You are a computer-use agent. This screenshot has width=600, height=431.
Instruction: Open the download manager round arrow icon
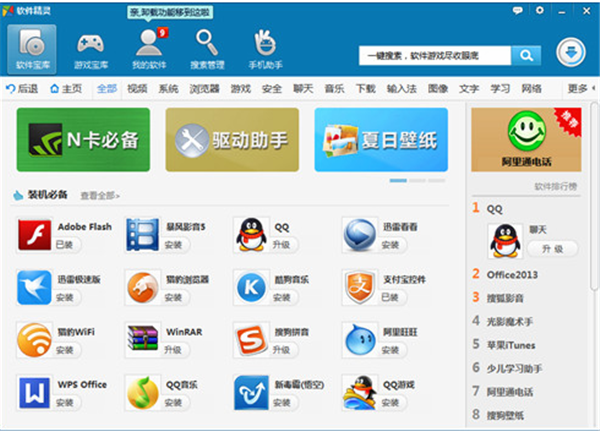coord(571,52)
